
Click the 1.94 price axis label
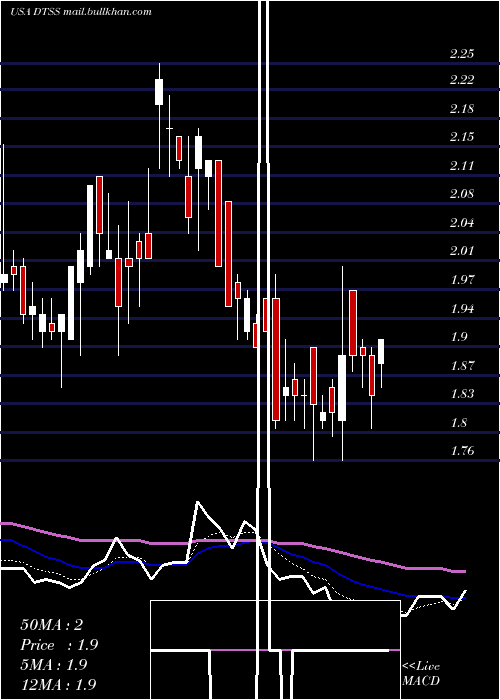(x=462, y=308)
